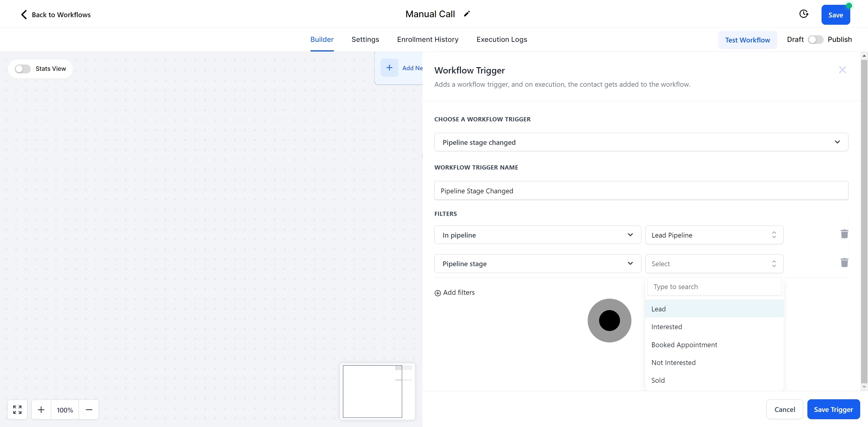Choose Booked Appointment from stage list
868x427 pixels.
[x=684, y=344]
